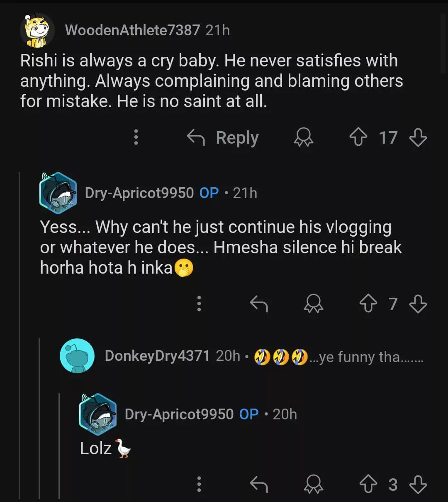The width and height of the screenshot is (448, 502).
Task: Open three-dot menu on Lolz comment
Action: pyautogui.click(x=199, y=484)
